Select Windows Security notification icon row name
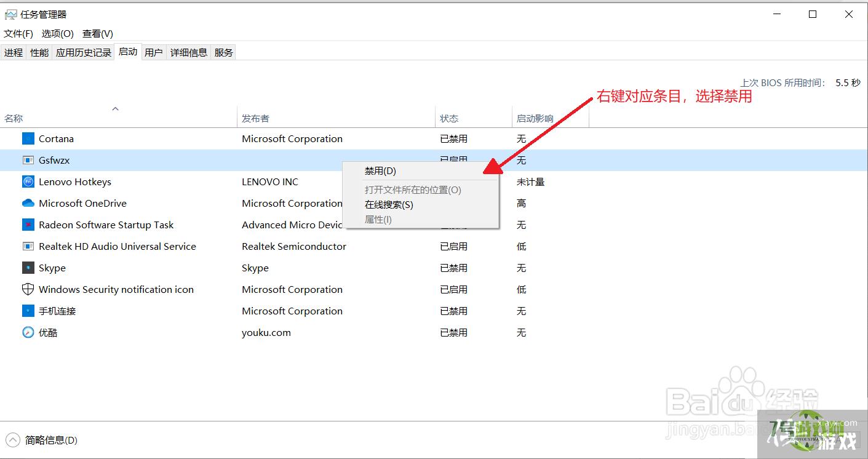 coord(116,290)
